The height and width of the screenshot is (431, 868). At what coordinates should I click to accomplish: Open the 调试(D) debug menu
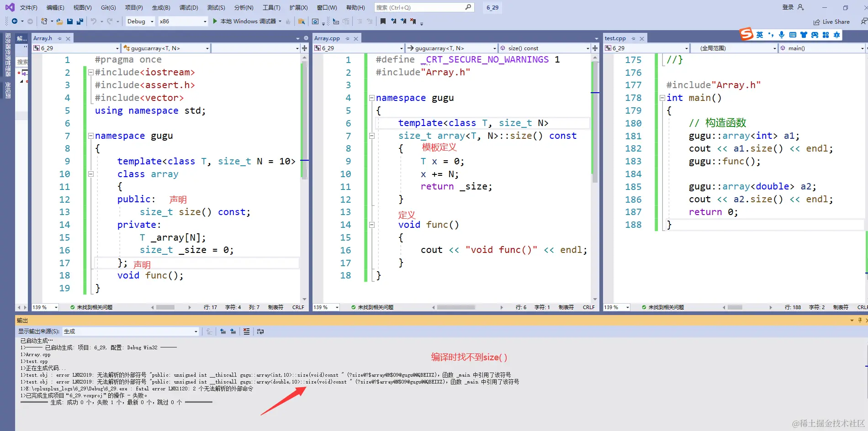pos(189,7)
